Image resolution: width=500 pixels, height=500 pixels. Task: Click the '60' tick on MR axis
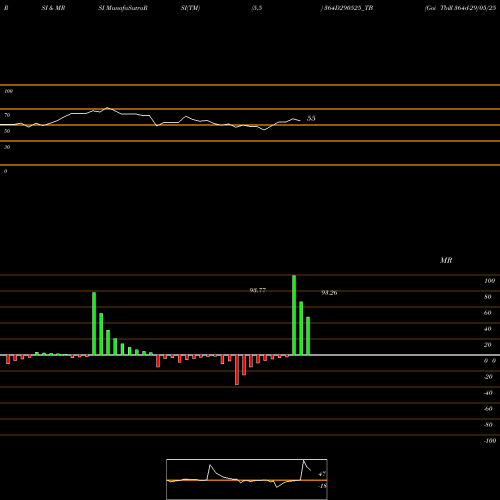point(488,313)
